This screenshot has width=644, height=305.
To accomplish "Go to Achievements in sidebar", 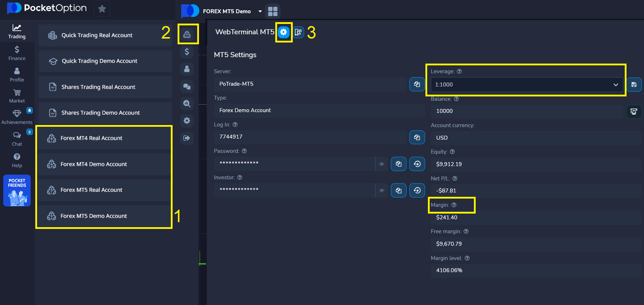I will point(17,117).
